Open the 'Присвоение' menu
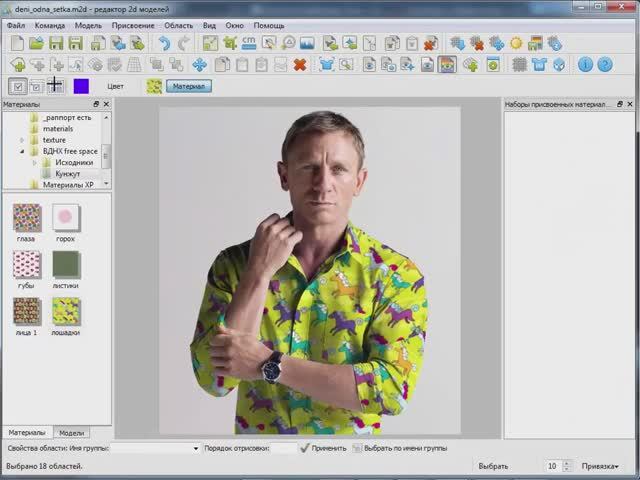The width and height of the screenshot is (640, 480). (x=133, y=25)
